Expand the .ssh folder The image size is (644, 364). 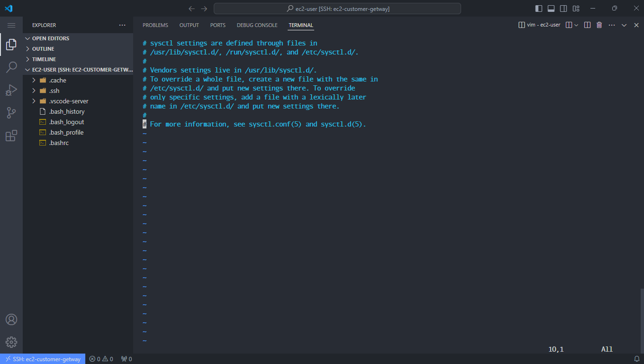click(54, 91)
